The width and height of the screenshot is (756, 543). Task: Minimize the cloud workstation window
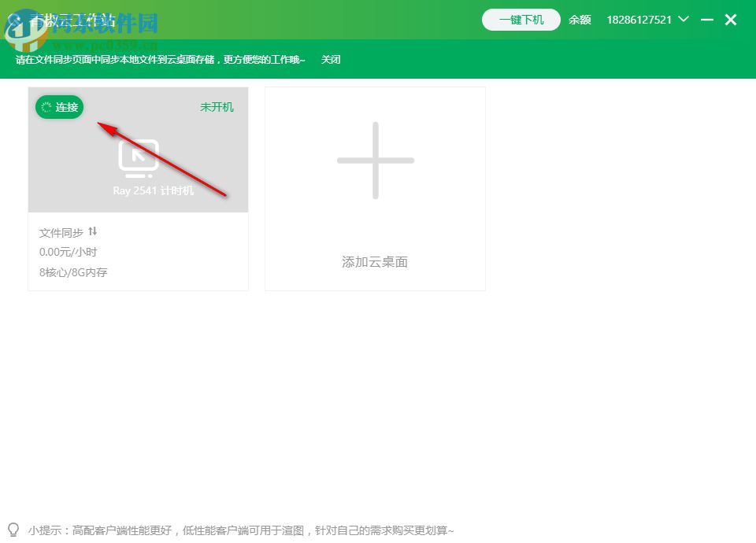point(707,20)
